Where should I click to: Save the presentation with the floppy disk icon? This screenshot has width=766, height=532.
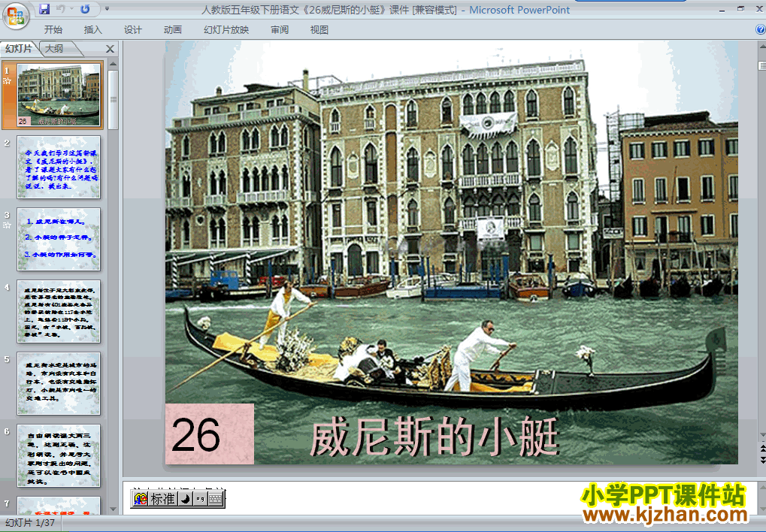click(x=44, y=9)
